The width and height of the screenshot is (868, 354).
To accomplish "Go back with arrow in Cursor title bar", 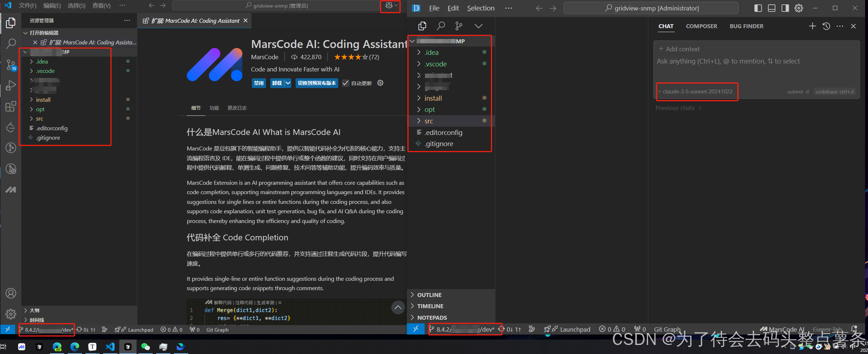I will 539,8.
